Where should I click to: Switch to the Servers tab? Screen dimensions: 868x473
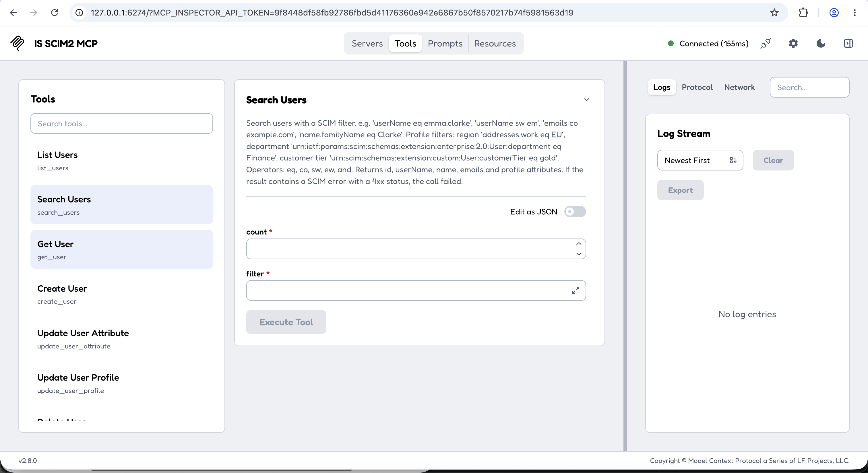(367, 43)
